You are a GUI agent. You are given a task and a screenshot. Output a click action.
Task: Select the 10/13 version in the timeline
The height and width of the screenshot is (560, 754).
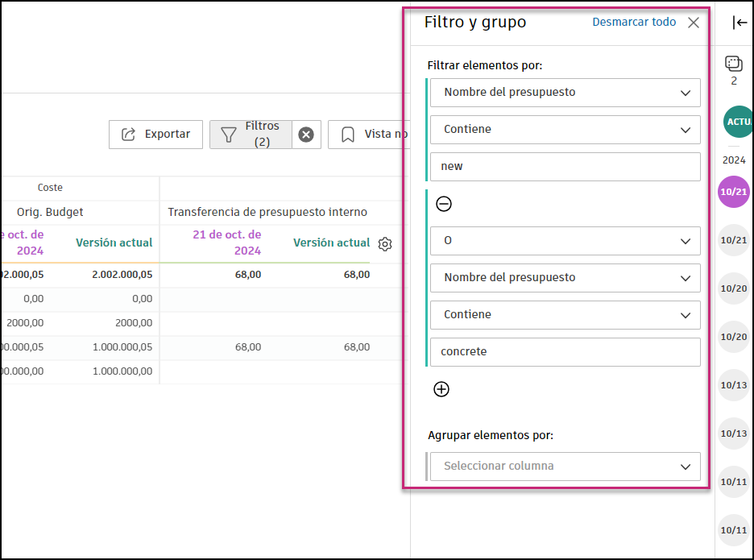pos(733,385)
